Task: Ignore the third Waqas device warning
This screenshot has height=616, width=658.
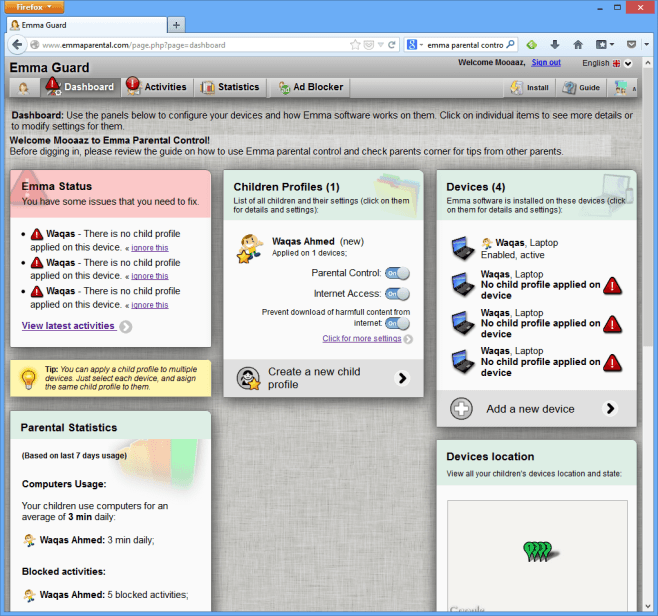Action: pyautogui.click(x=150, y=305)
